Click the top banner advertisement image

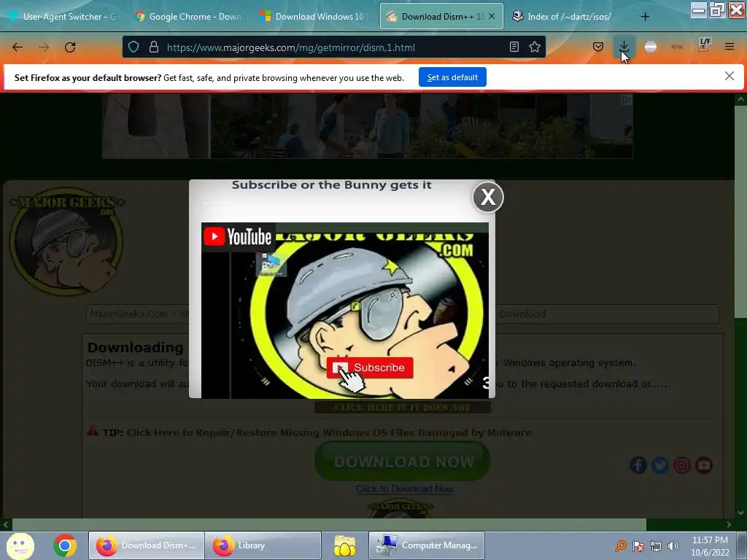click(x=368, y=125)
